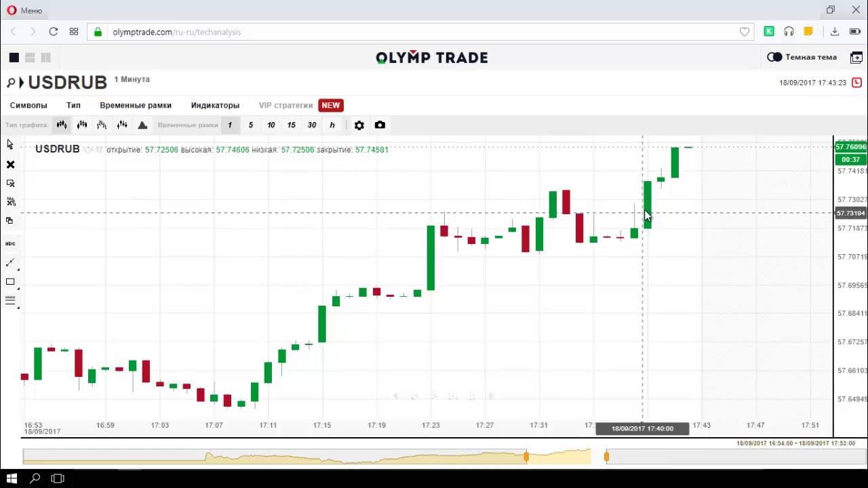
Task: Set the timeframe to 30 minutes
Action: click(311, 125)
